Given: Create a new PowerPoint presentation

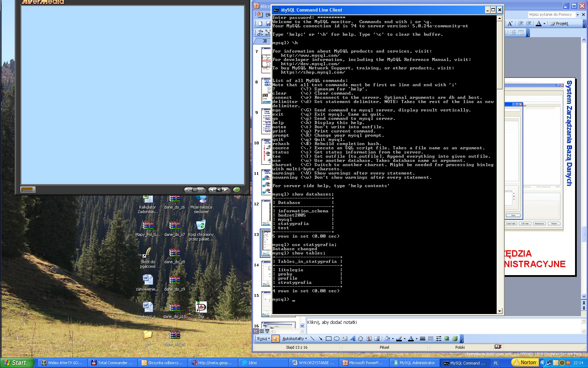Looking at the screenshot, I should [260, 23].
